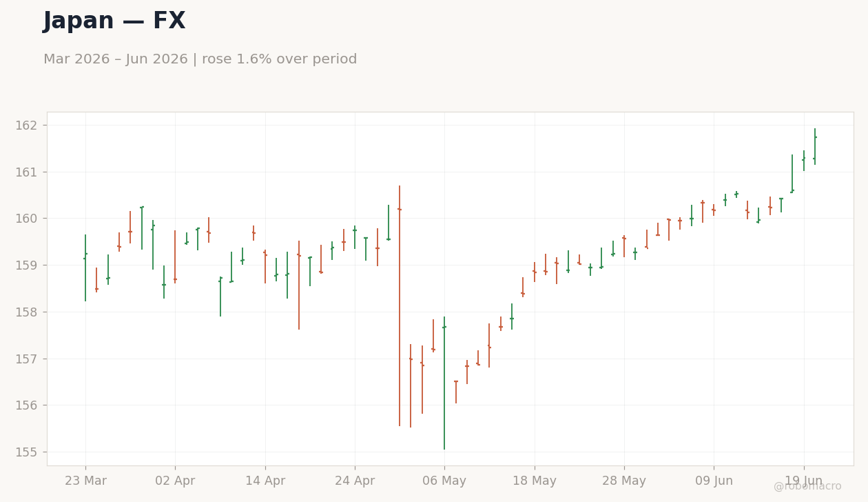Select the long red bar dropping from 160.7
The width and height of the screenshot is (868, 502).
pyautogui.click(x=400, y=305)
